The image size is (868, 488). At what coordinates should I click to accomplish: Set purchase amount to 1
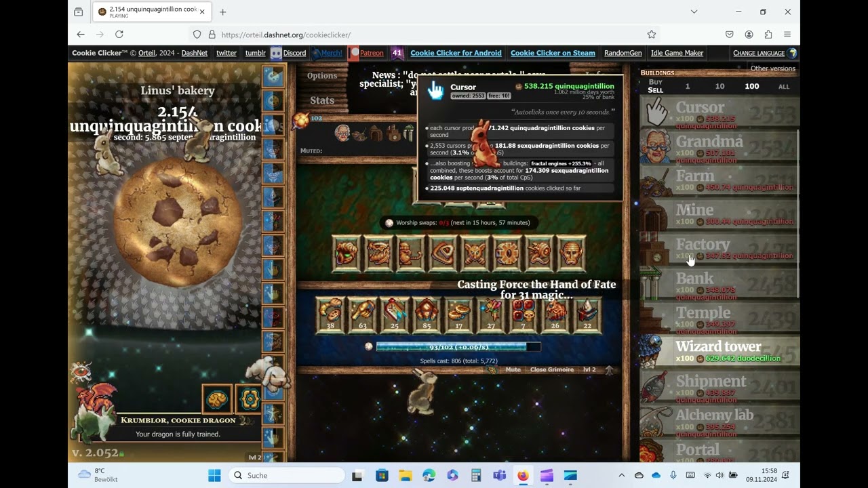pyautogui.click(x=688, y=86)
